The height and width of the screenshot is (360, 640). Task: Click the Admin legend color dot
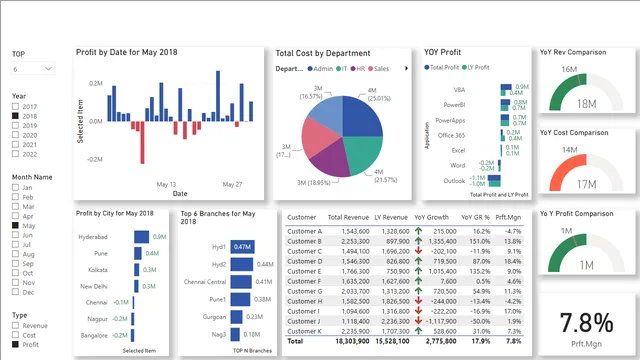point(310,69)
